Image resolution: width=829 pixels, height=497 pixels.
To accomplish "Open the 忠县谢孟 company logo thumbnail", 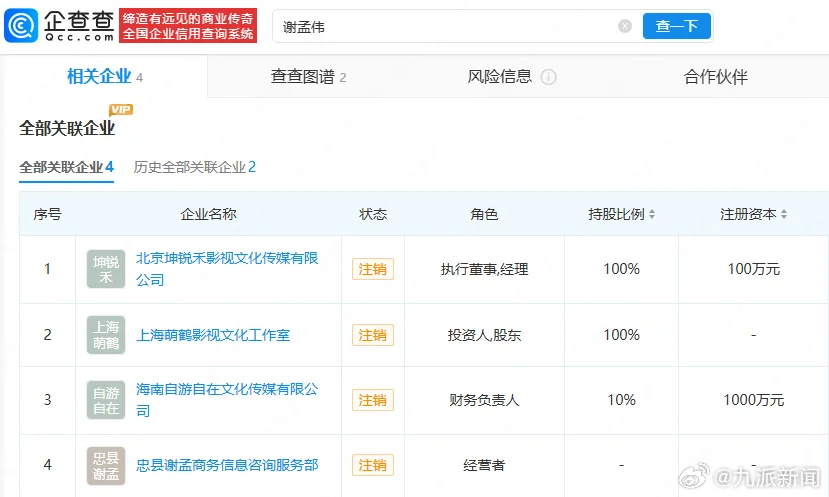I will click(x=106, y=466).
